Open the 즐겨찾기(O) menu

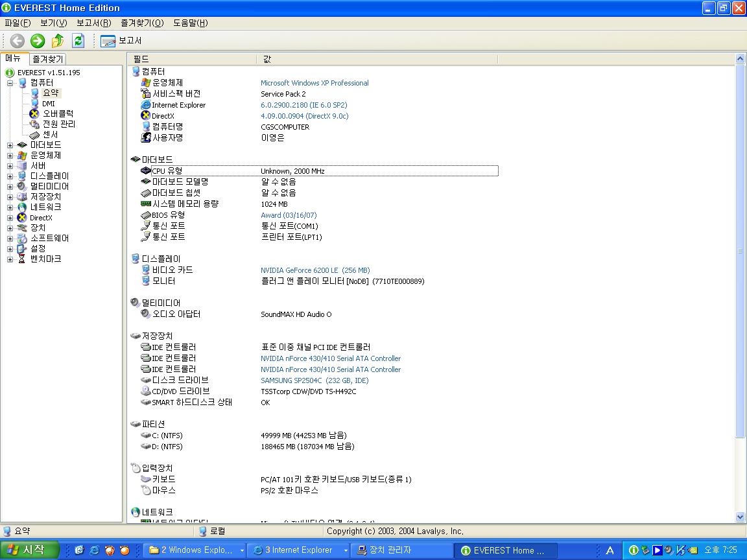coord(142,23)
